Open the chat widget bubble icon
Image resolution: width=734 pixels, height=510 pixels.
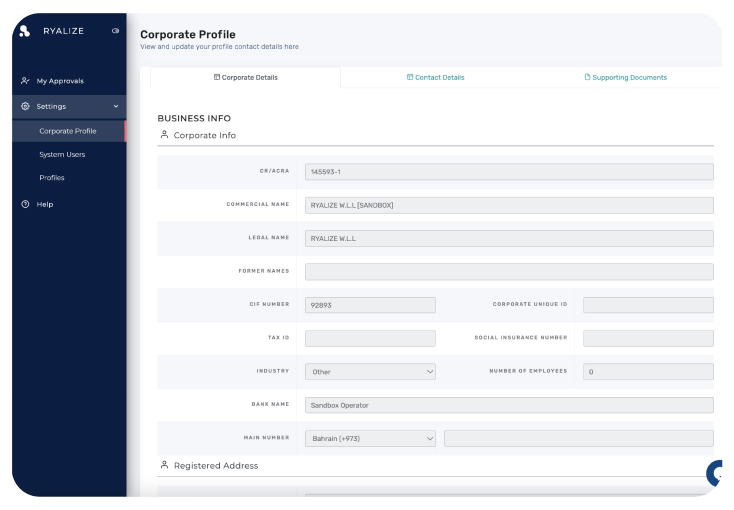715,473
